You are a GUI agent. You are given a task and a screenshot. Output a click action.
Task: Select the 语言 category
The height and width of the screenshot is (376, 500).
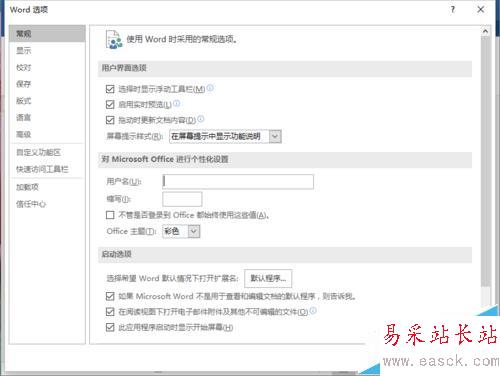(47, 117)
